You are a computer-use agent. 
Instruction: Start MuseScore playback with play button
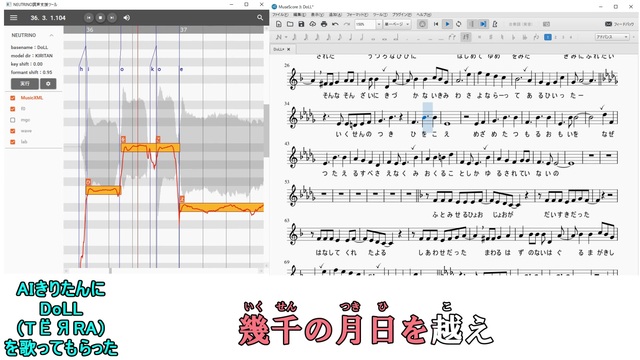click(x=447, y=24)
